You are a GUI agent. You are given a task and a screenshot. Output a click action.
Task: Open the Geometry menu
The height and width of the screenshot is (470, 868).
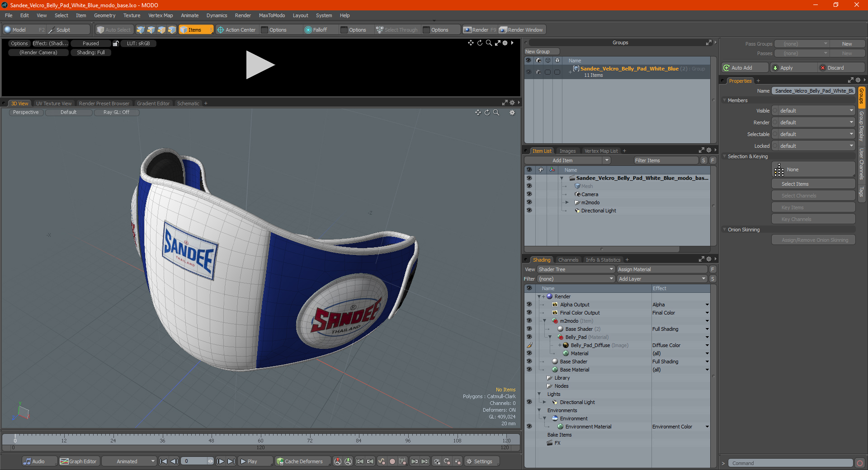104,15
